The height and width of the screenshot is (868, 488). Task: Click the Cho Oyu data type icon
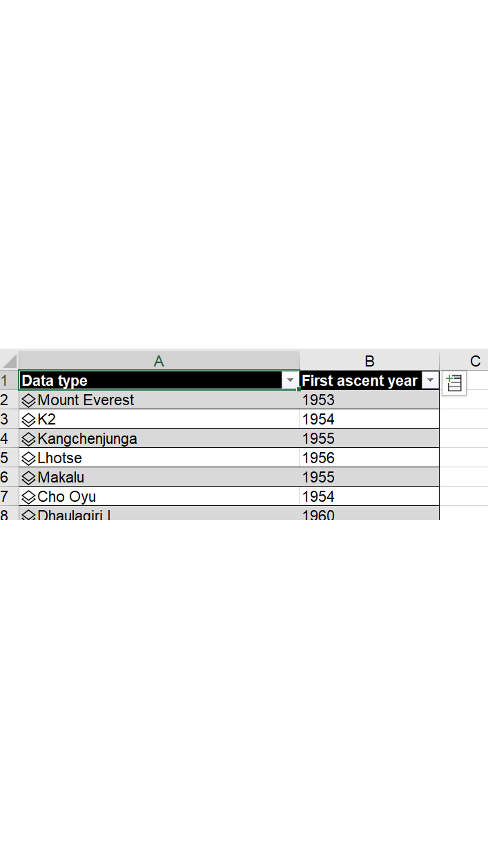click(x=28, y=497)
